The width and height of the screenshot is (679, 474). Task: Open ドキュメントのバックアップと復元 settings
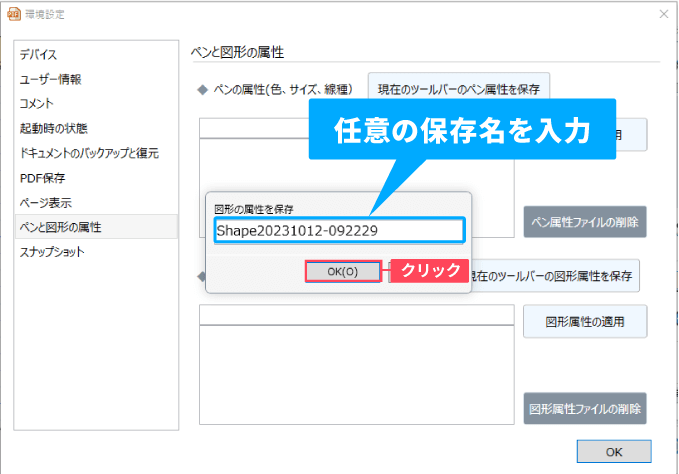click(x=89, y=153)
